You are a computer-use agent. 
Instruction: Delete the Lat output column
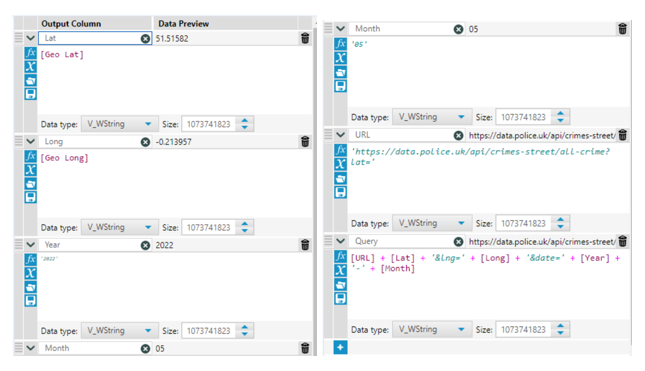point(305,38)
